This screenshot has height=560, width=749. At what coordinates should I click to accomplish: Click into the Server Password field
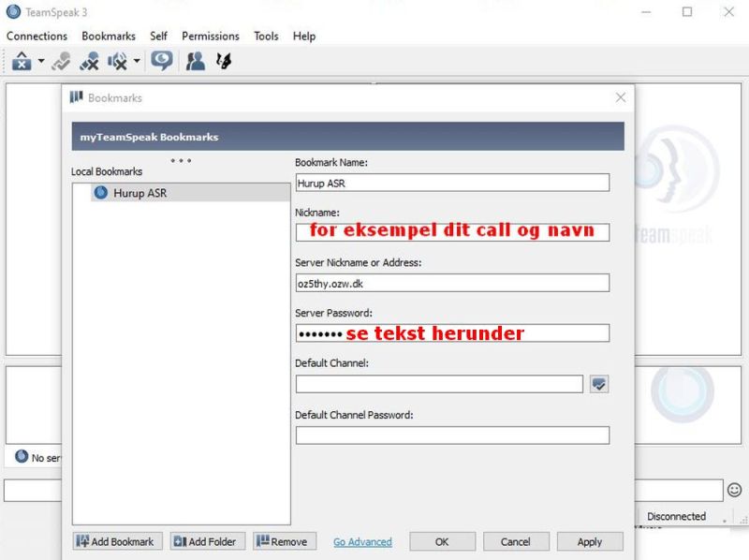(452, 333)
